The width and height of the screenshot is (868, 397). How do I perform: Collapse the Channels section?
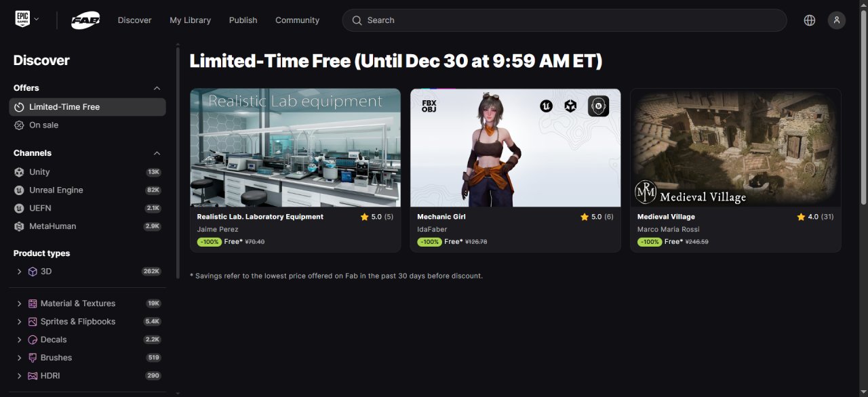[x=157, y=153]
